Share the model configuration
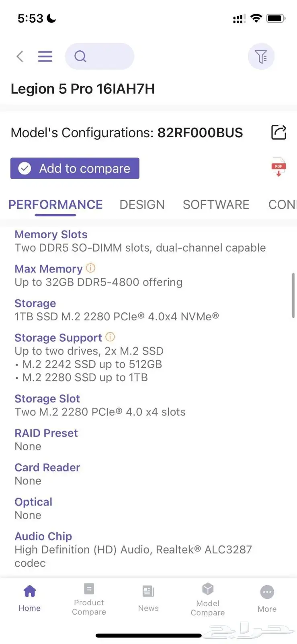 [x=279, y=132]
